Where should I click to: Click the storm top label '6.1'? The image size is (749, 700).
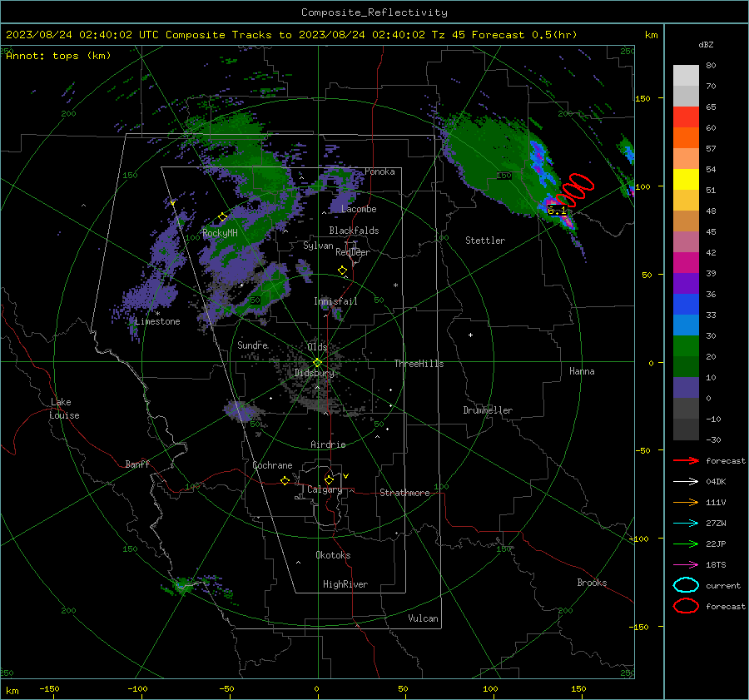(557, 211)
